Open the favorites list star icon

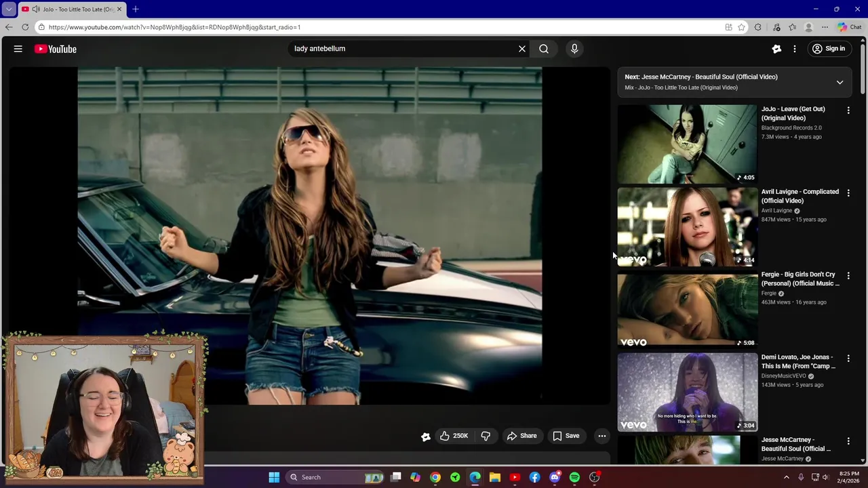pos(792,27)
